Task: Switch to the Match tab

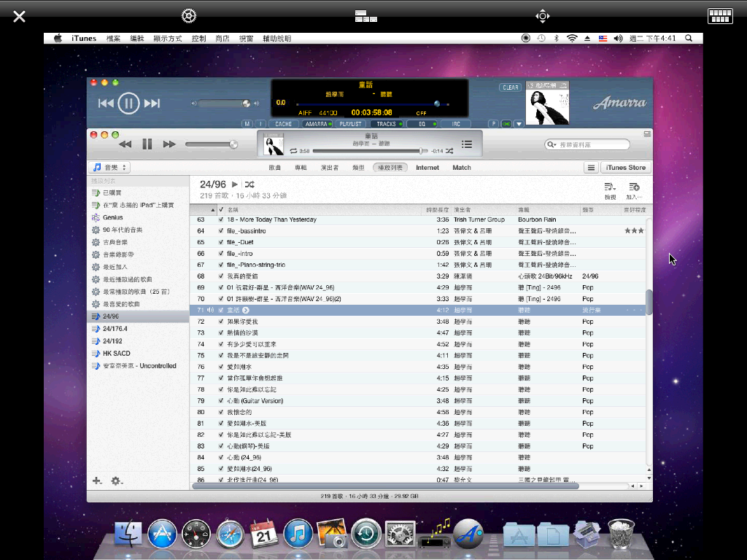Action: click(462, 168)
